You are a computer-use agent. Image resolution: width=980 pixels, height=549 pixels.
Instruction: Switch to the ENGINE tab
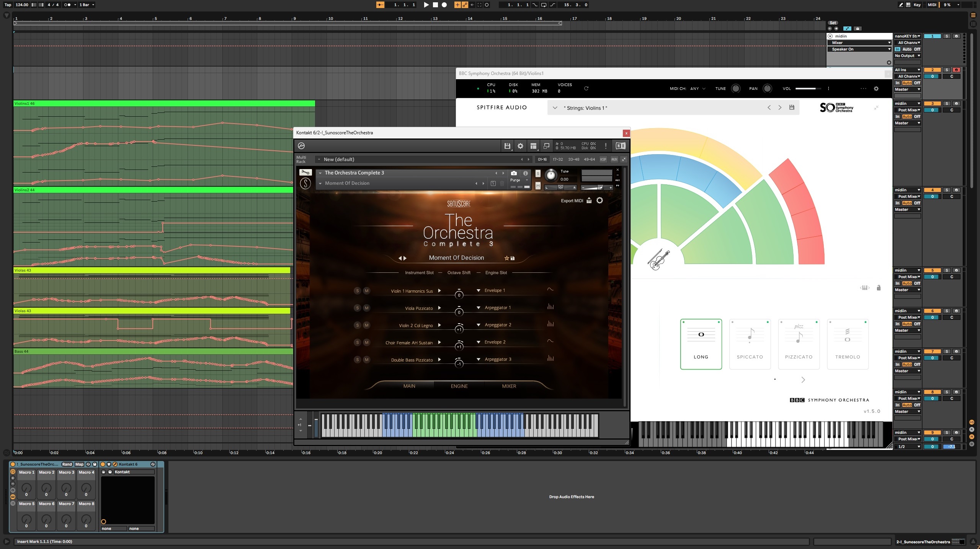coord(459,386)
